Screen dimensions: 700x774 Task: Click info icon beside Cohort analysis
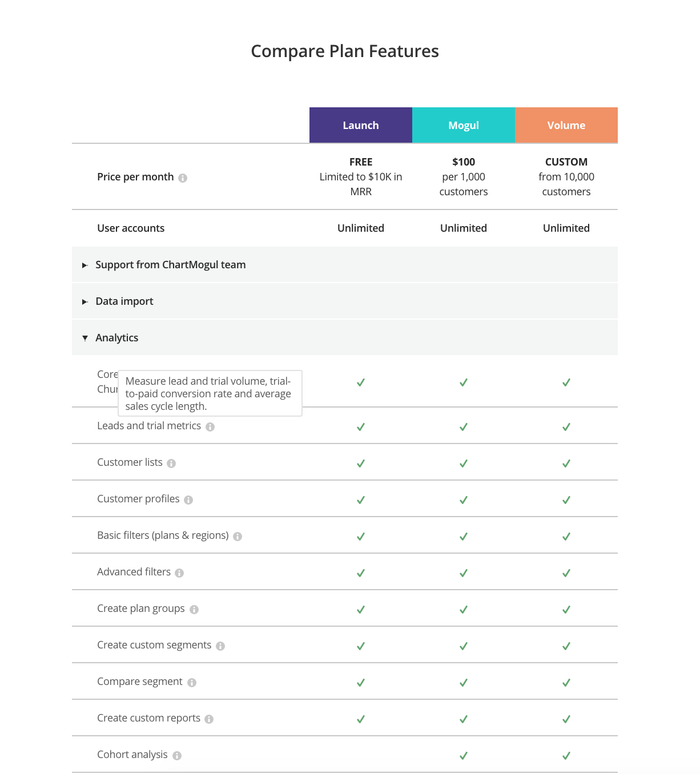point(177,756)
